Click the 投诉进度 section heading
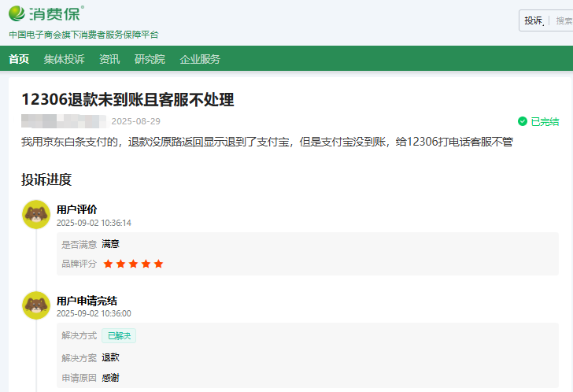Viewport: 573px width, 392px height. pyautogui.click(x=46, y=179)
